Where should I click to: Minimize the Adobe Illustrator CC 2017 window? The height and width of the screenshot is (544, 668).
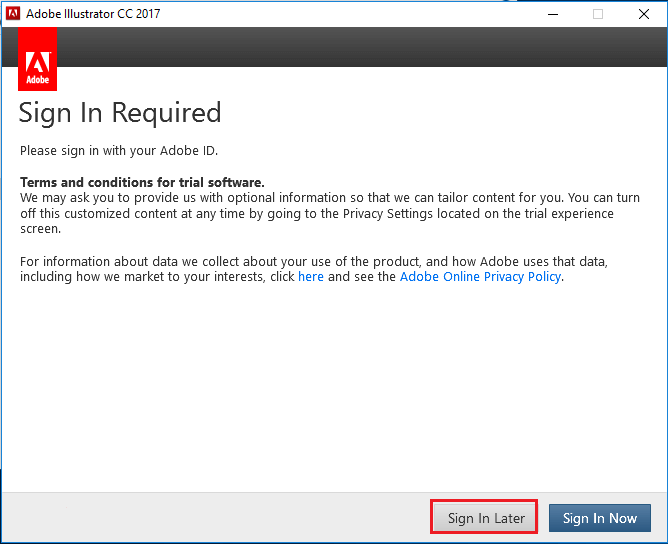point(553,14)
